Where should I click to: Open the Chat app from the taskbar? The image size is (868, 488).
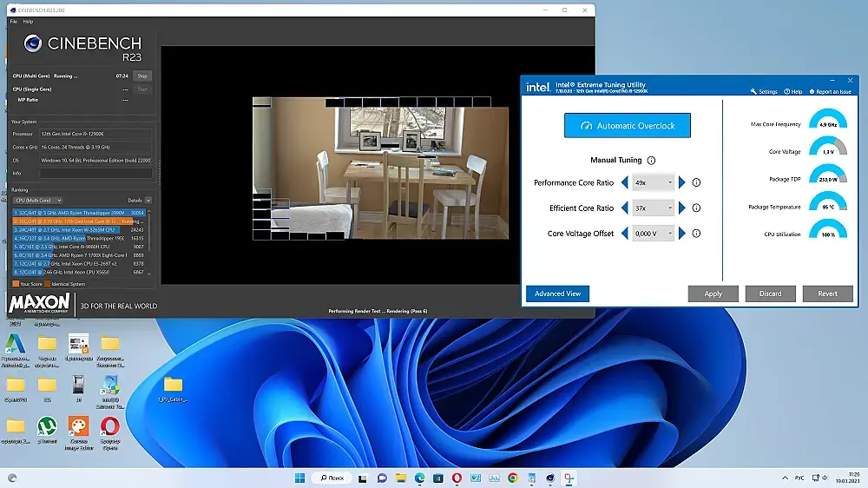point(382,478)
